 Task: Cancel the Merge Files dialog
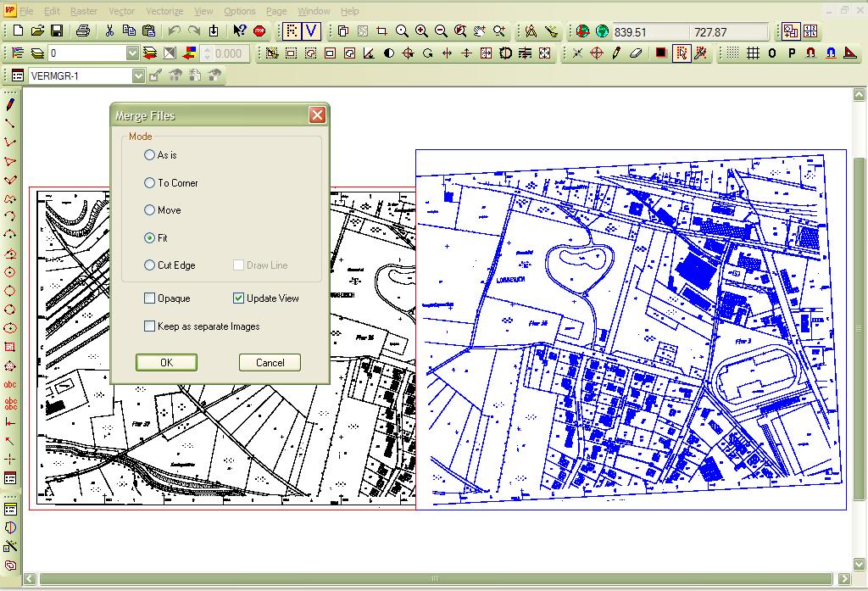tap(270, 363)
